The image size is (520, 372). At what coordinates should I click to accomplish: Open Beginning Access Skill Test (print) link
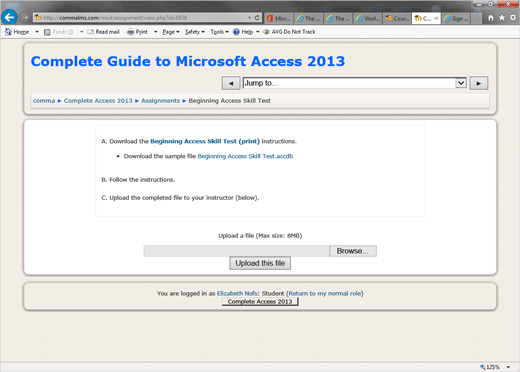(205, 141)
